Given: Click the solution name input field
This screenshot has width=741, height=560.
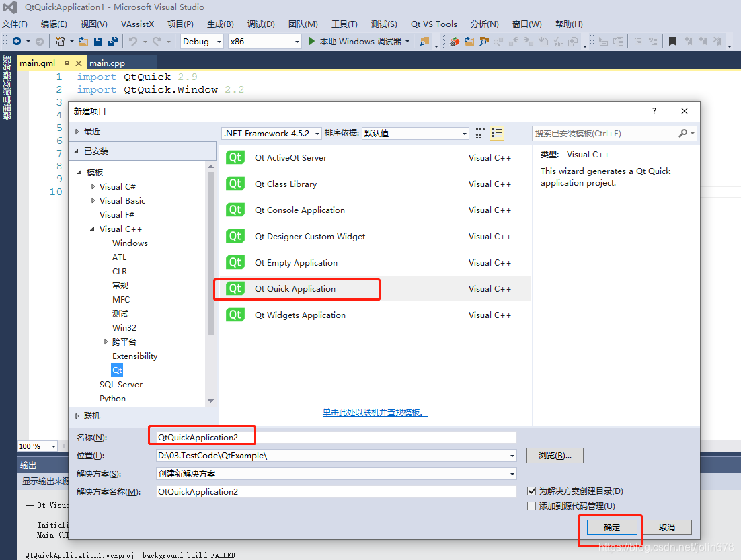Looking at the screenshot, I should [x=336, y=492].
